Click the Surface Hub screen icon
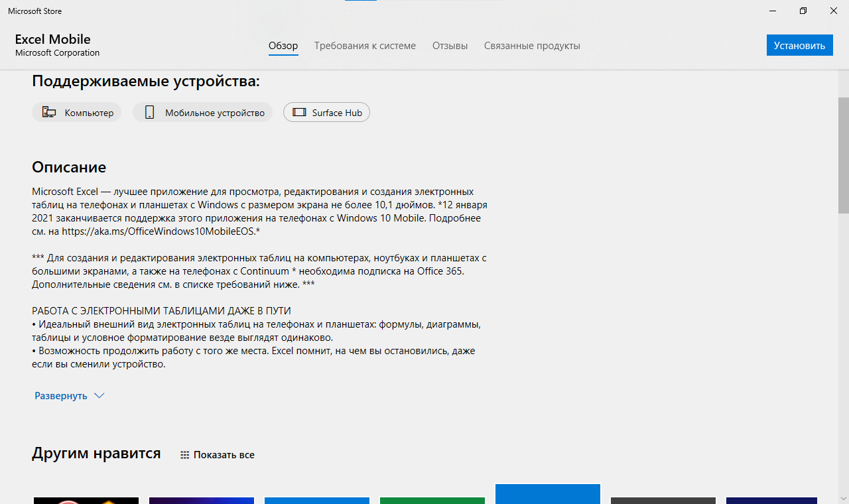849x504 pixels. pyautogui.click(x=299, y=113)
